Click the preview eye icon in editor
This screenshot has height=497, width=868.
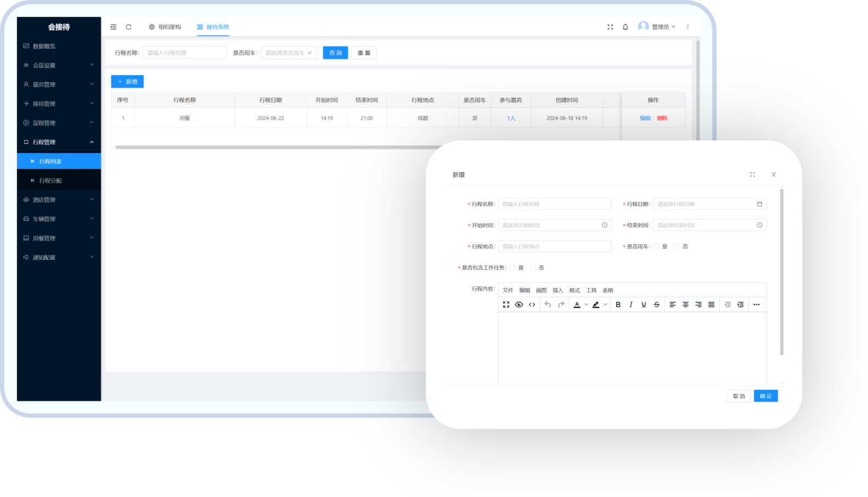[x=519, y=304]
